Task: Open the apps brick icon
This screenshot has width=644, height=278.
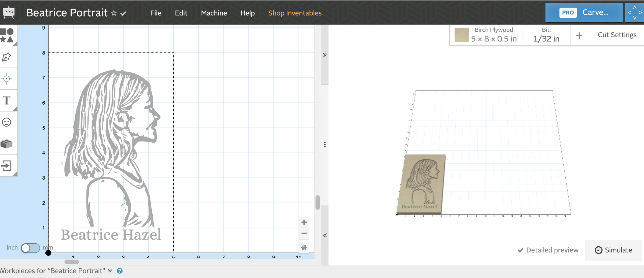Action: tap(7, 144)
